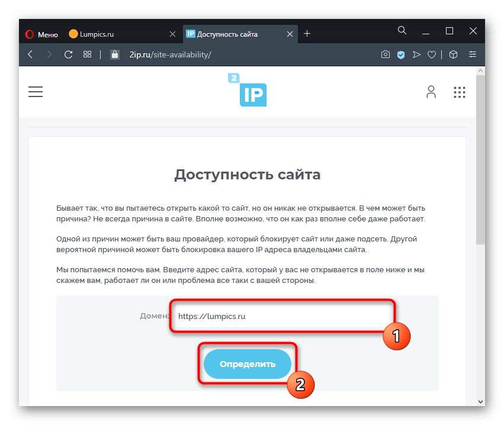Click the scrollbar up arrow

(480, 70)
